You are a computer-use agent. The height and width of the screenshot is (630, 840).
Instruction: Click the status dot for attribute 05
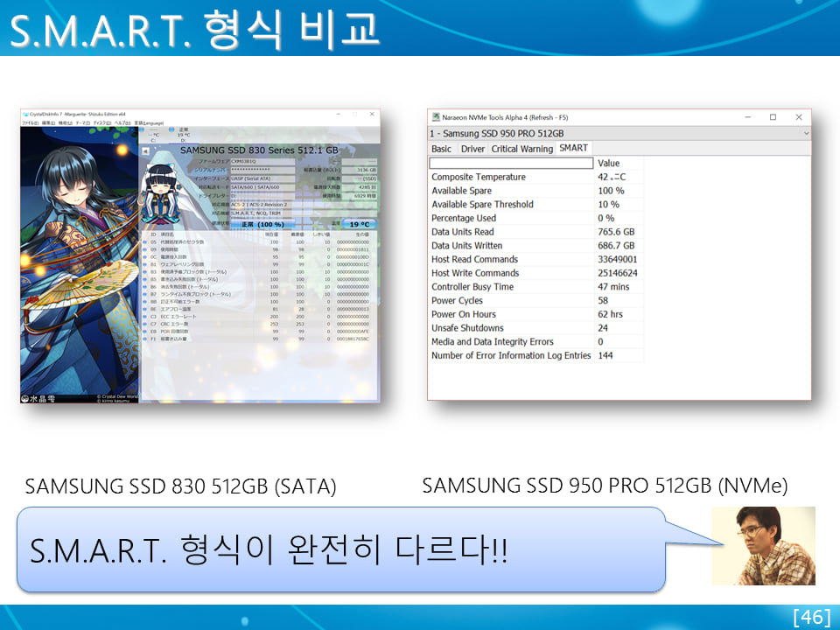point(144,242)
